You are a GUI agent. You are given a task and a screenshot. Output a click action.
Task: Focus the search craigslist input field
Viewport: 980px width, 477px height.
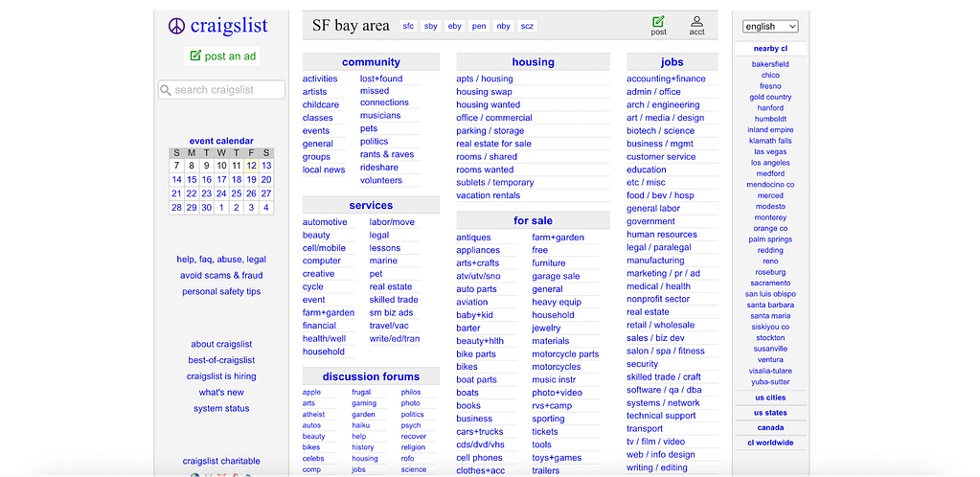point(222,89)
